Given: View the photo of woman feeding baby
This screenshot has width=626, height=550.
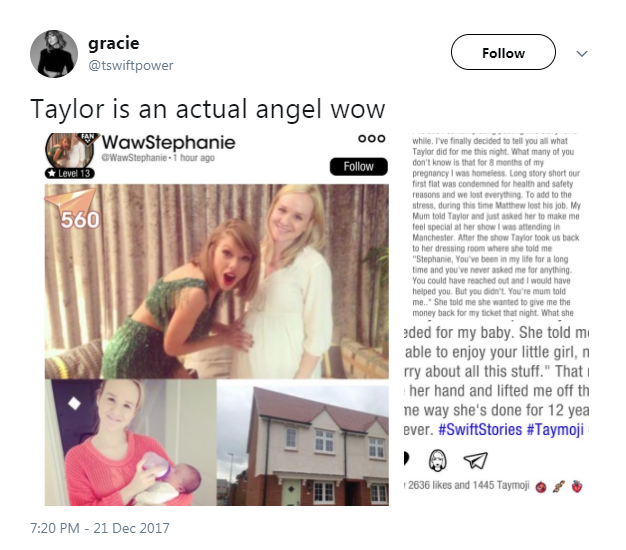Looking at the screenshot, I should pos(131,442).
